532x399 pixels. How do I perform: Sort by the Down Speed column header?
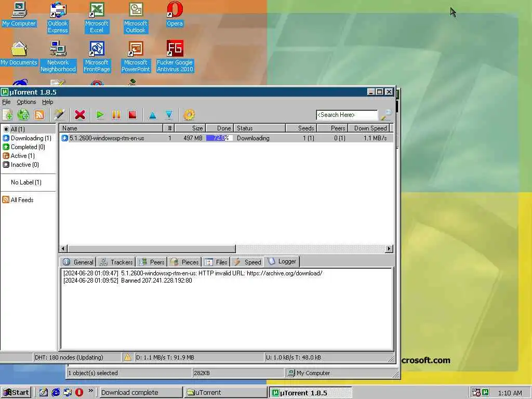click(x=369, y=128)
